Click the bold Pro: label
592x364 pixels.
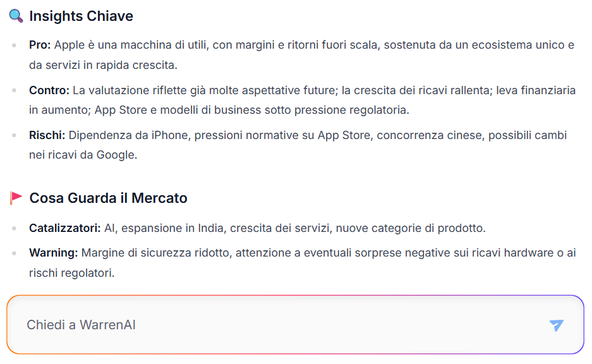(x=40, y=45)
